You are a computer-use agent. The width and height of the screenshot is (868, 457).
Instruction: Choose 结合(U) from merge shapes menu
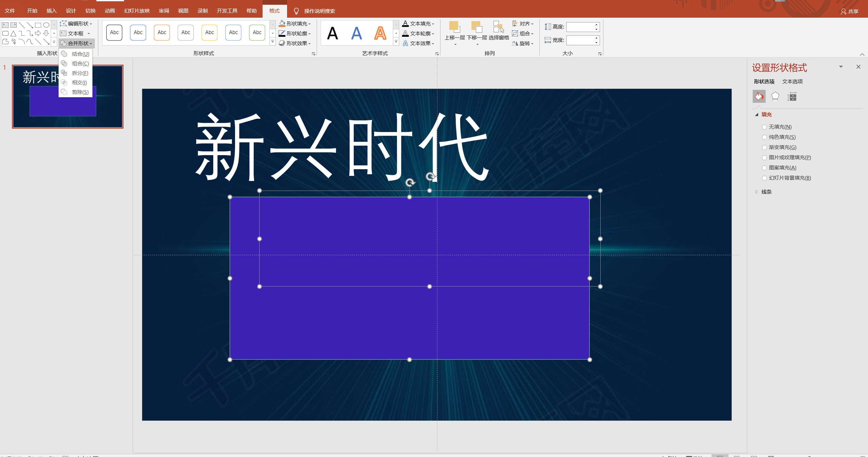click(76, 54)
